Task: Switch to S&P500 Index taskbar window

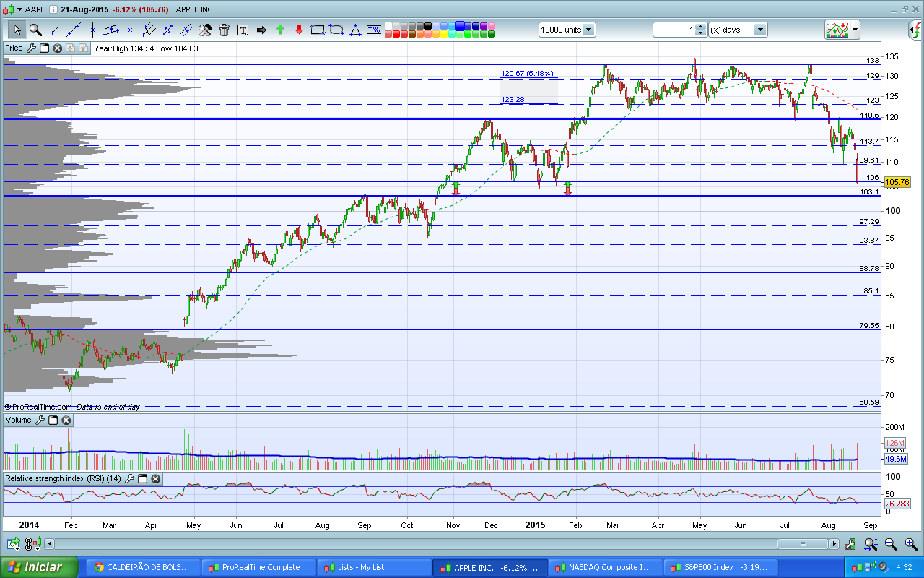Action: pos(720,567)
